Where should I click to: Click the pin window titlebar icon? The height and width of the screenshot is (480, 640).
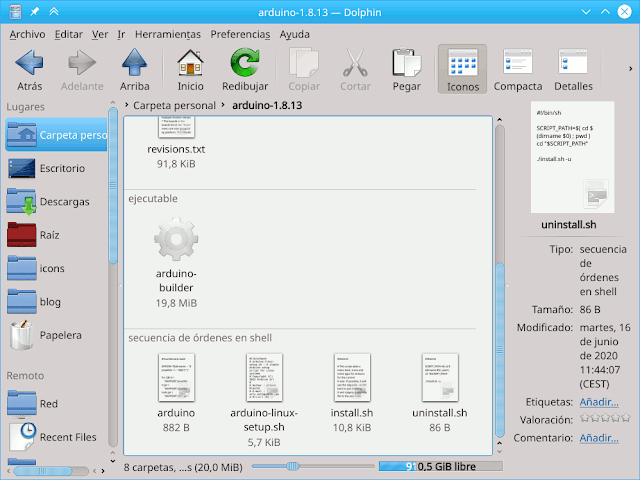tap(35, 12)
